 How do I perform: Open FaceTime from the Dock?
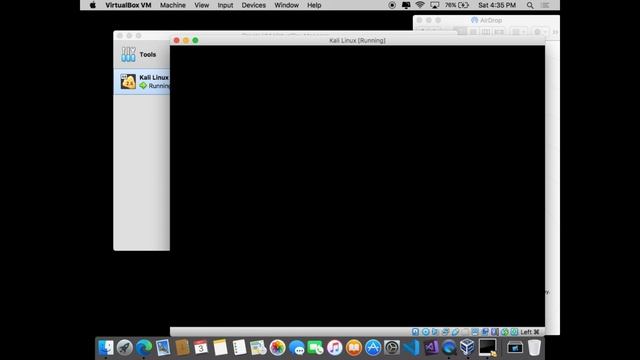[x=316, y=348]
